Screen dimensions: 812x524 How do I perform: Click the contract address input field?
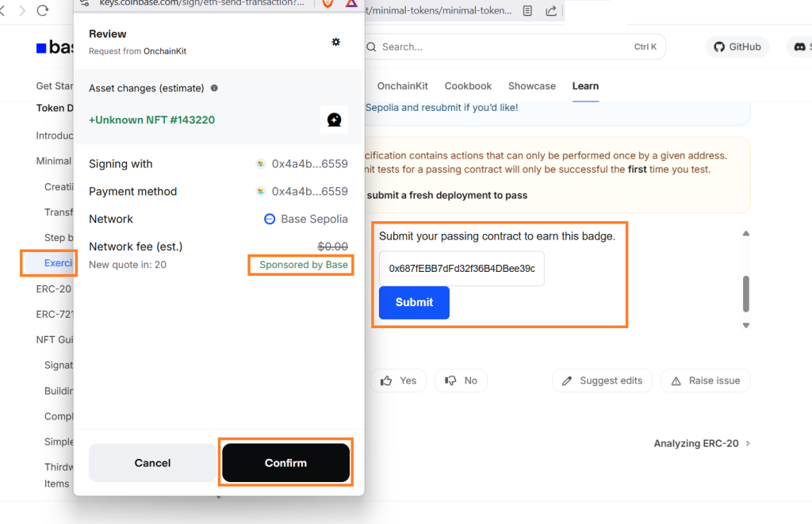[462, 269]
